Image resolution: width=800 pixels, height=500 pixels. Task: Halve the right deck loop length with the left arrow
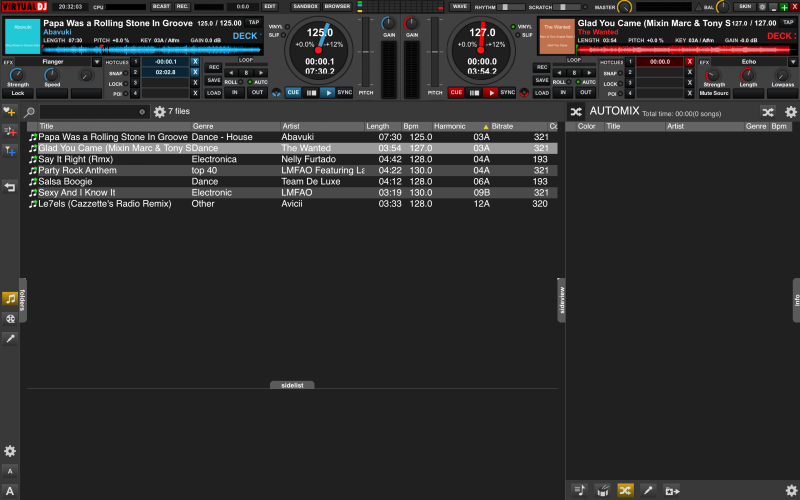coord(560,72)
